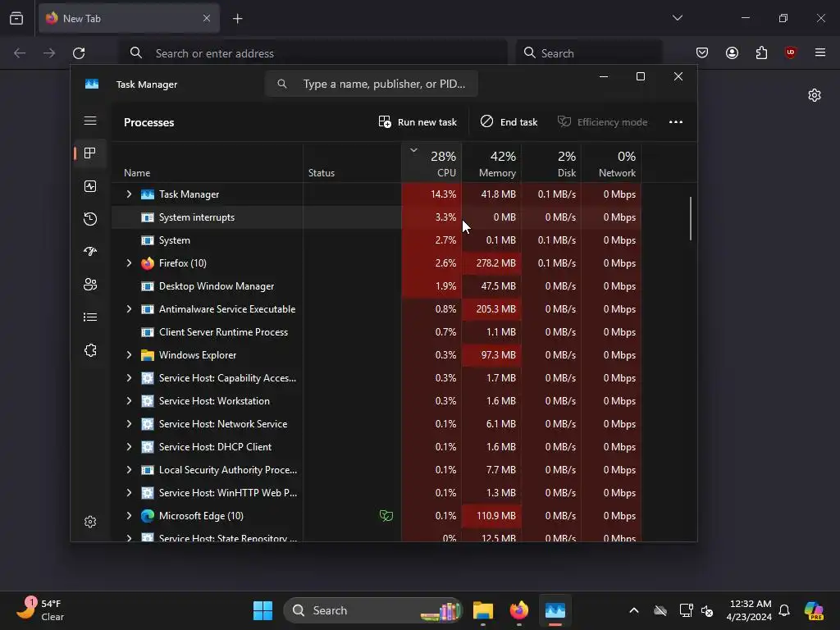Reload page in Firefox toolbar
Image resolution: width=840 pixels, height=630 pixels.
coord(79,53)
